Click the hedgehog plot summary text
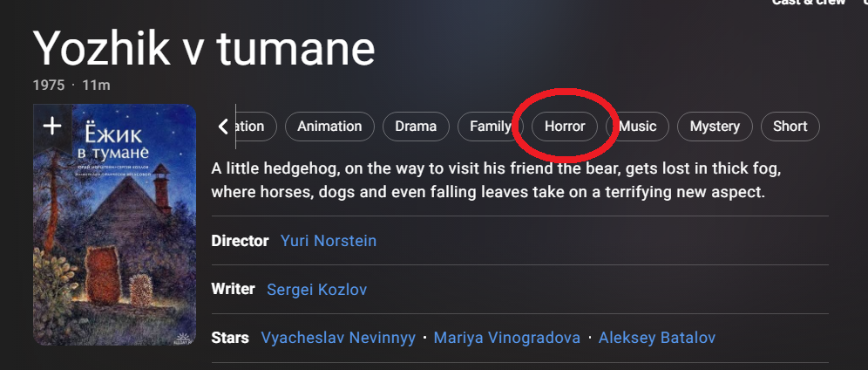868x370 pixels. tap(495, 179)
